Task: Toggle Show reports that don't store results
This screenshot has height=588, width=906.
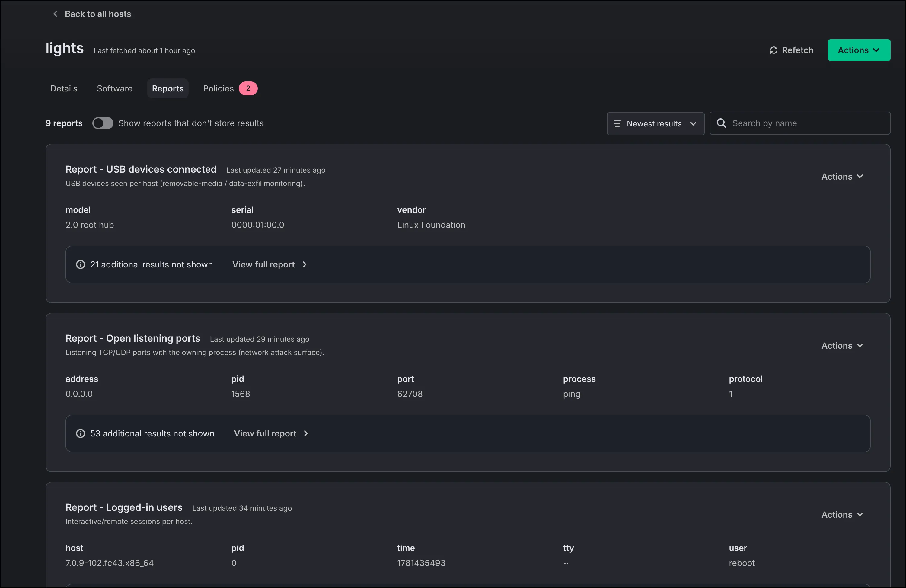Action: click(x=103, y=123)
